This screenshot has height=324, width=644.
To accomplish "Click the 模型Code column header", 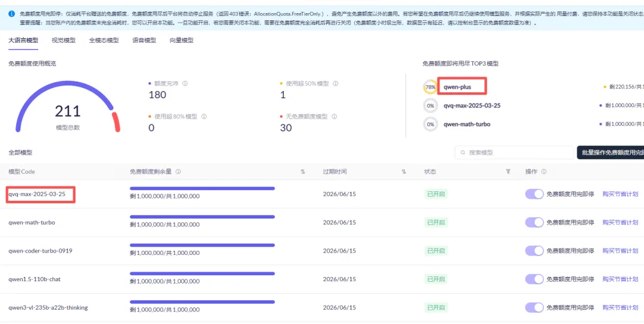I will 21,172.
